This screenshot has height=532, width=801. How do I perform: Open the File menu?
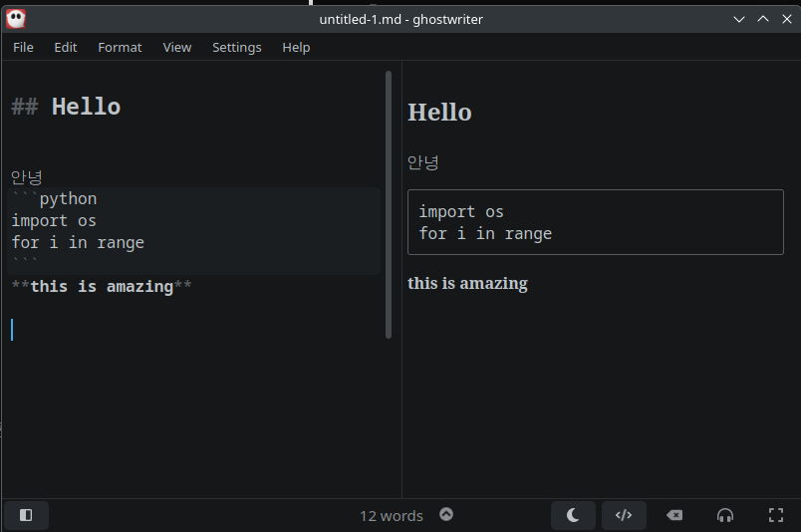point(23,48)
